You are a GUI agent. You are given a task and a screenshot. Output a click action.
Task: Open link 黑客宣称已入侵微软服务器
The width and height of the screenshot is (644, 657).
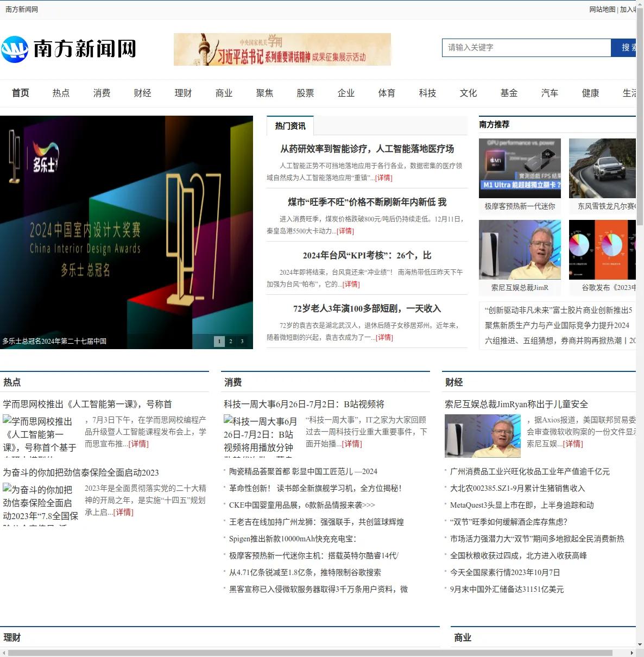(318, 589)
